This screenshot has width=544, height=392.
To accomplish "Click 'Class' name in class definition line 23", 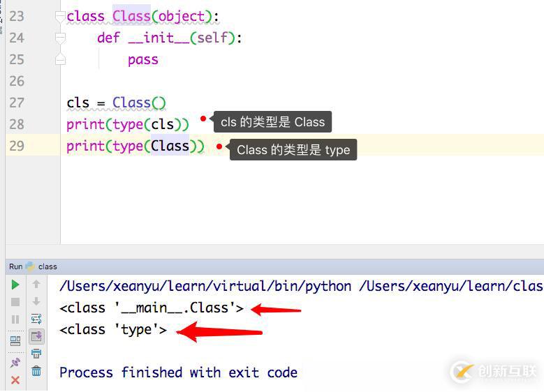I will [131, 16].
